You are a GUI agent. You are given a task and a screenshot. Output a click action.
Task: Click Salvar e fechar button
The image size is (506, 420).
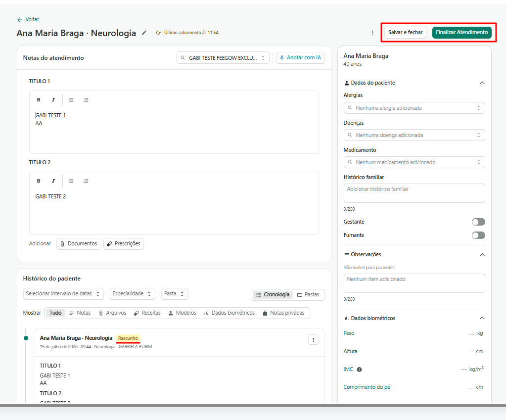tap(405, 32)
